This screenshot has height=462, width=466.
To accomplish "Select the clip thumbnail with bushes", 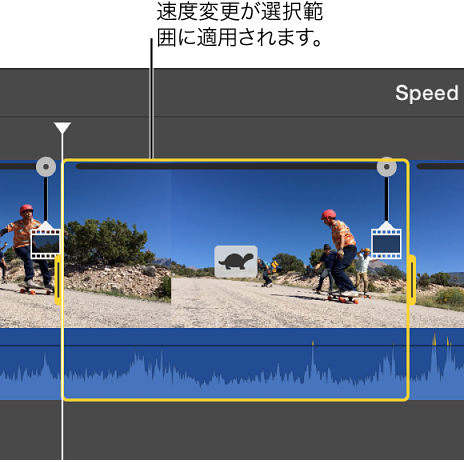I will [118, 248].
